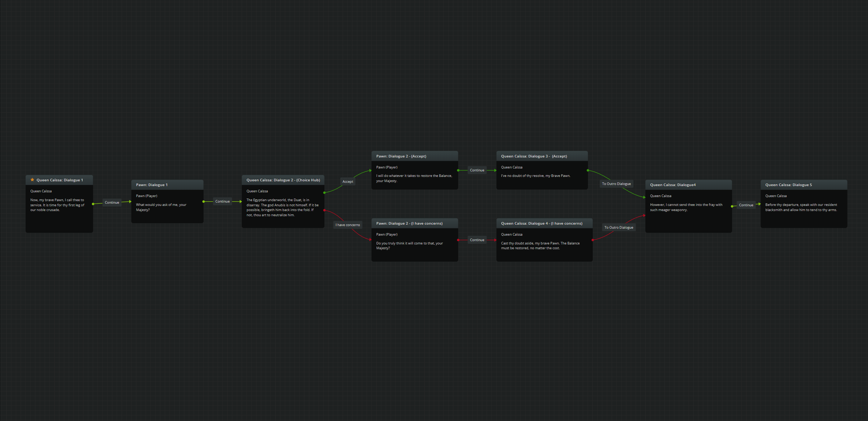Click output pin of Pawn: Dialogue 2 - (Accept)
This screenshot has height=421, width=868.
(458, 170)
